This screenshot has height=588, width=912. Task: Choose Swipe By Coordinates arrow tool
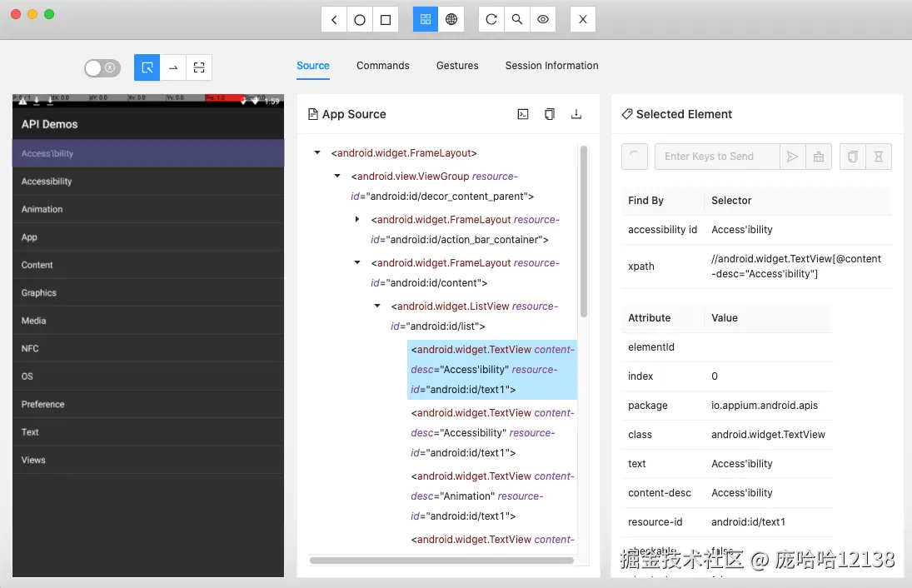(x=172, y=67)
